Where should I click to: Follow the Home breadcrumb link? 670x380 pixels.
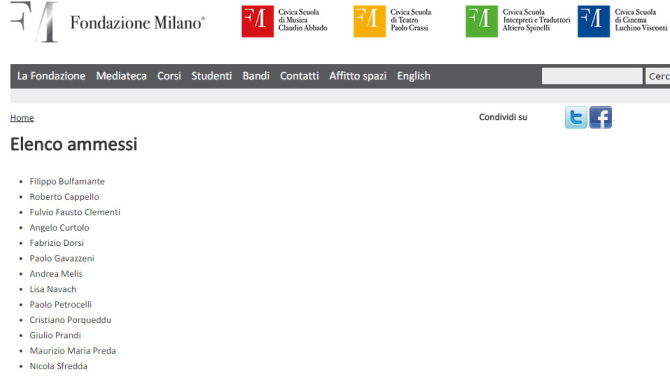(x=22, y=118)
